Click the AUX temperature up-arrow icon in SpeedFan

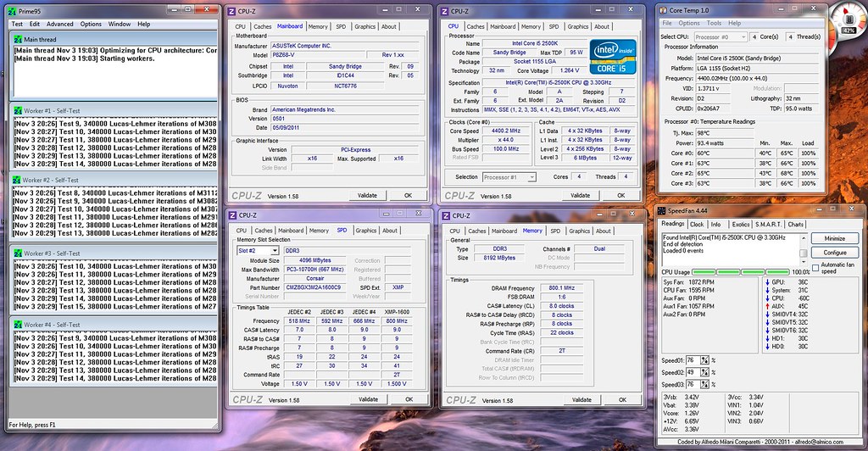pyautogui.click(x=767, y=306)
